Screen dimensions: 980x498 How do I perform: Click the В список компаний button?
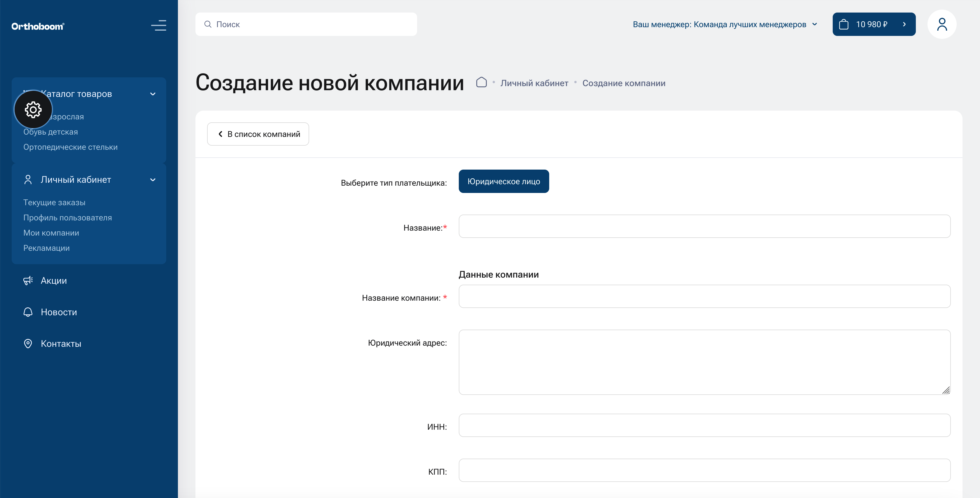pyautogui.click(x=258, y=134)
